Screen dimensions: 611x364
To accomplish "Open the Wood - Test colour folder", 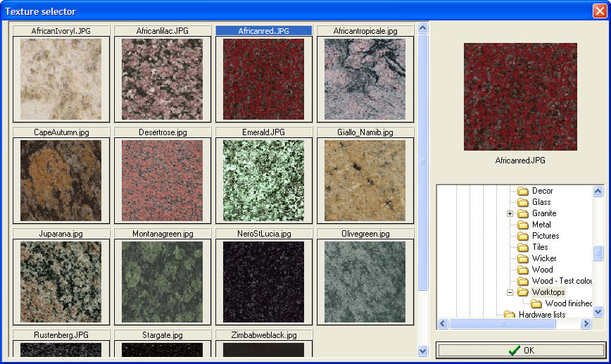I will (x=562, y=281).
